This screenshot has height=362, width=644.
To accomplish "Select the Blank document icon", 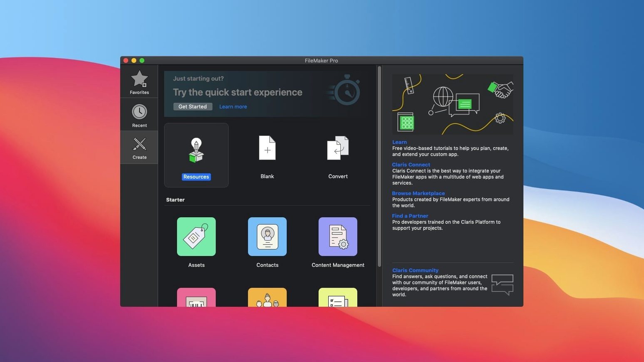I will coord(267,148).
